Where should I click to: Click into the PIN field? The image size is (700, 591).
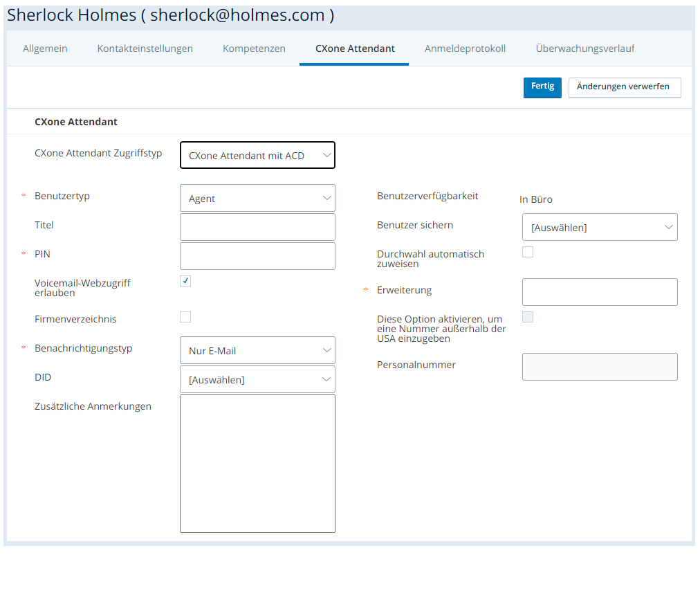(x=257, y=256)
